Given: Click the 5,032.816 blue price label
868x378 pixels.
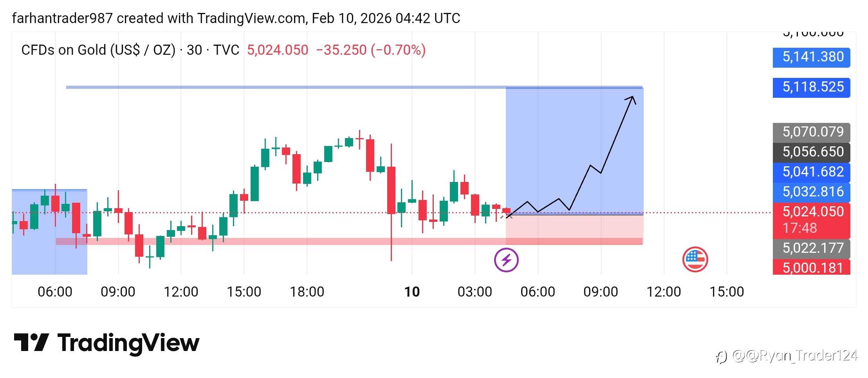Looking at the screenshot, I should tap(811, 192).
